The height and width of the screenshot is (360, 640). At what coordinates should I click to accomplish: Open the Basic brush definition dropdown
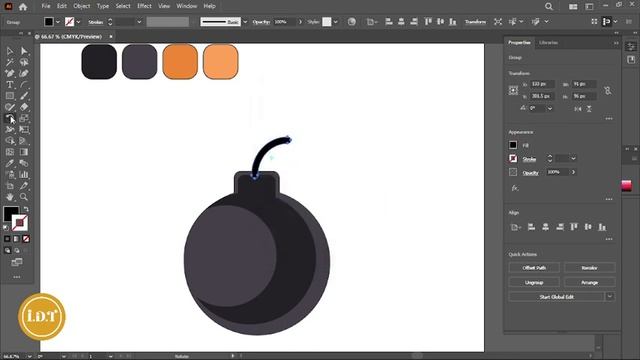(x=245, y=22)
